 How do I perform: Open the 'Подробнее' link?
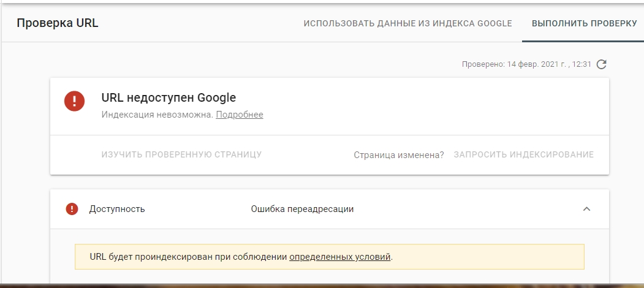click(239, 115)
